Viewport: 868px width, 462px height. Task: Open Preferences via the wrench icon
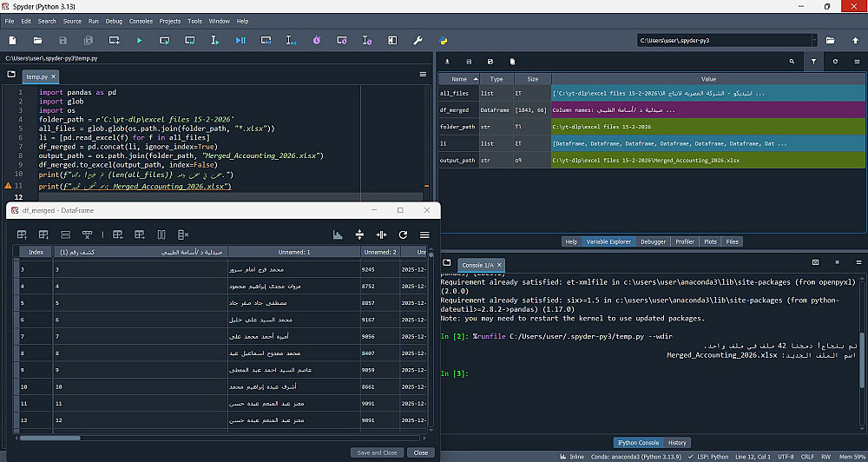[418, 40]
